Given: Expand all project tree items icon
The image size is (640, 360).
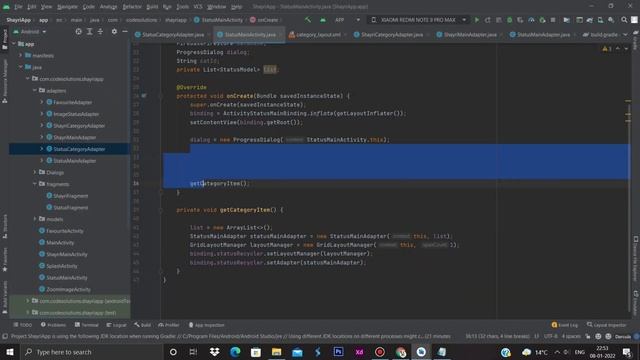Looking at the screenshot, I should (89, 31).
